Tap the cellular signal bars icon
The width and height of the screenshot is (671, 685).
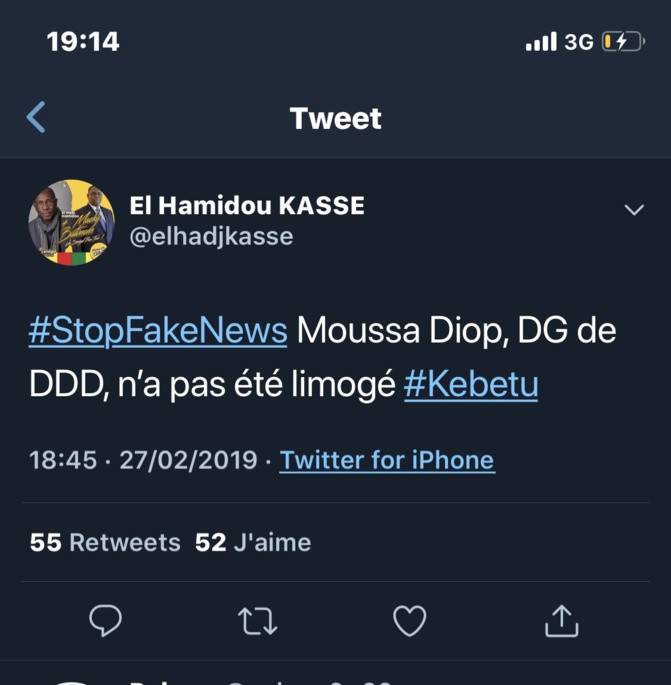(x=541, y=42)
